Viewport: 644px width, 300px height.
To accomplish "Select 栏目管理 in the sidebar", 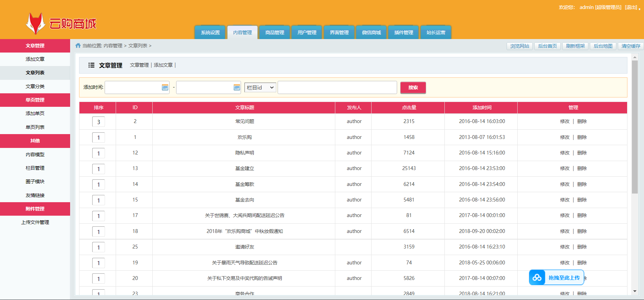I will [x=35, y=168].
